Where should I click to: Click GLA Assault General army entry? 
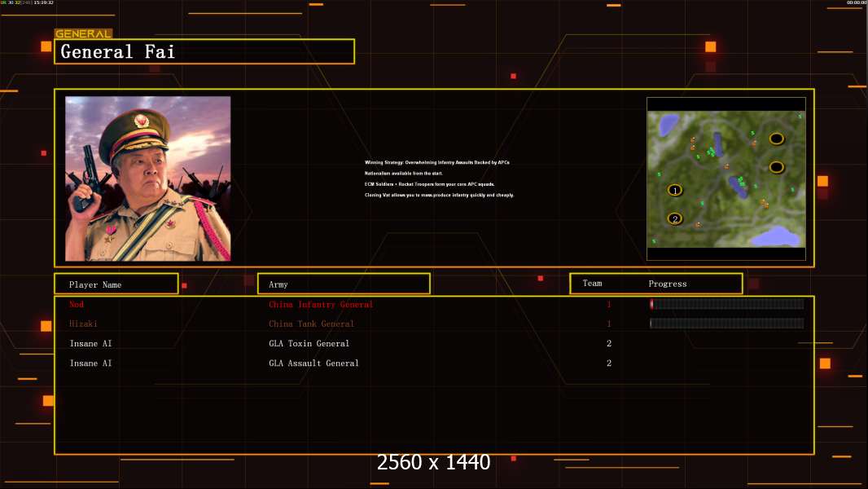(313, 363)
